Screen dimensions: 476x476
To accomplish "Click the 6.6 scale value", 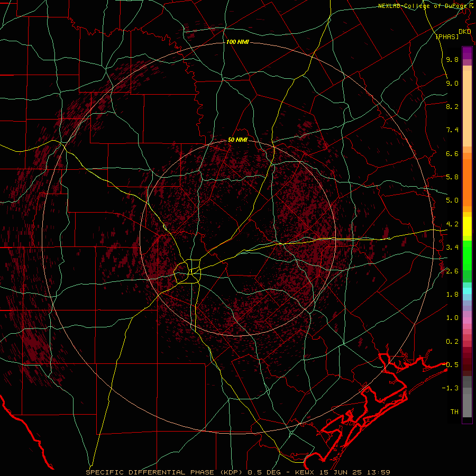I will coord(452,153).
